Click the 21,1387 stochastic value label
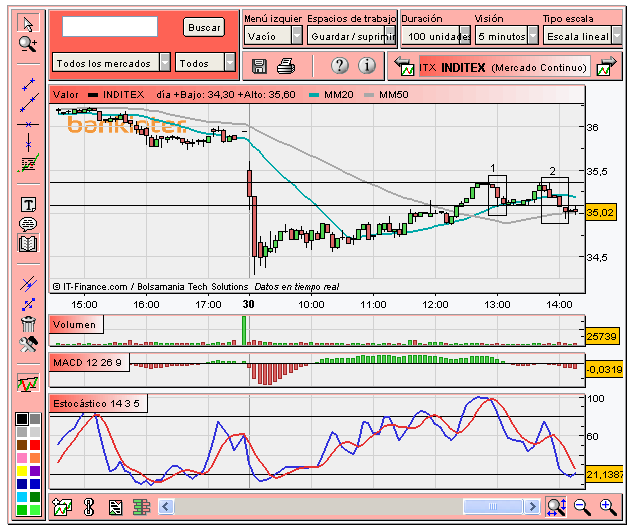 point(604,475)
